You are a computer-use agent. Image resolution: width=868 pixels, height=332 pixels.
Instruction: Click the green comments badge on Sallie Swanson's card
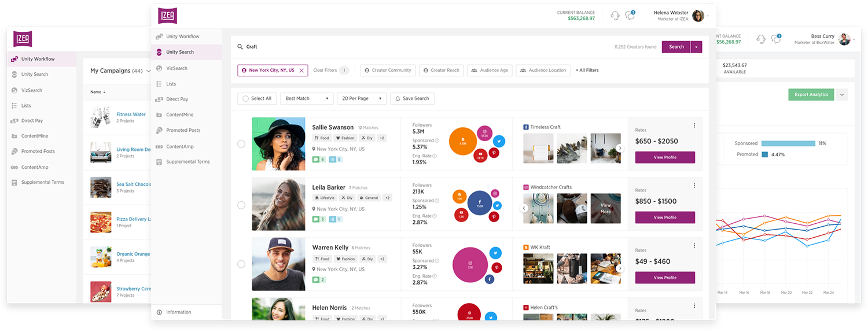(319, 159)
